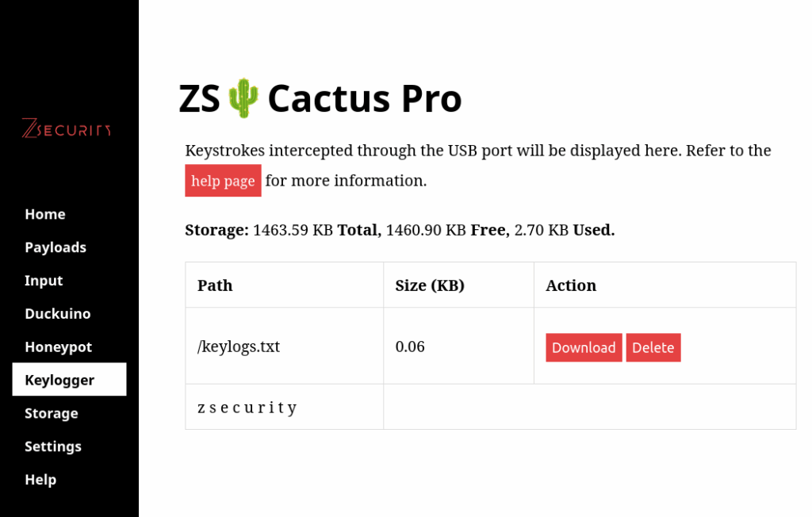Download the keylogs.txt file
Image resolution: width=812 pixels, height=517 pixels.
tap(584, 347)
